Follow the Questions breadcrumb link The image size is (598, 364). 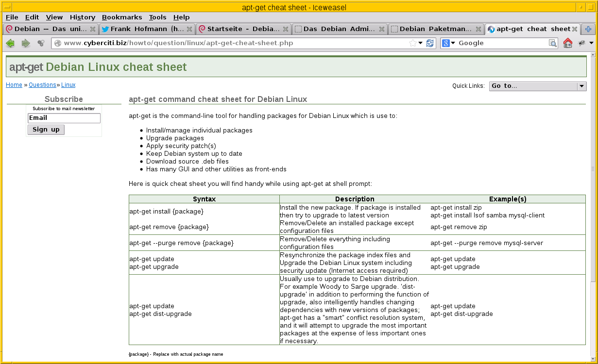[42, 84]
